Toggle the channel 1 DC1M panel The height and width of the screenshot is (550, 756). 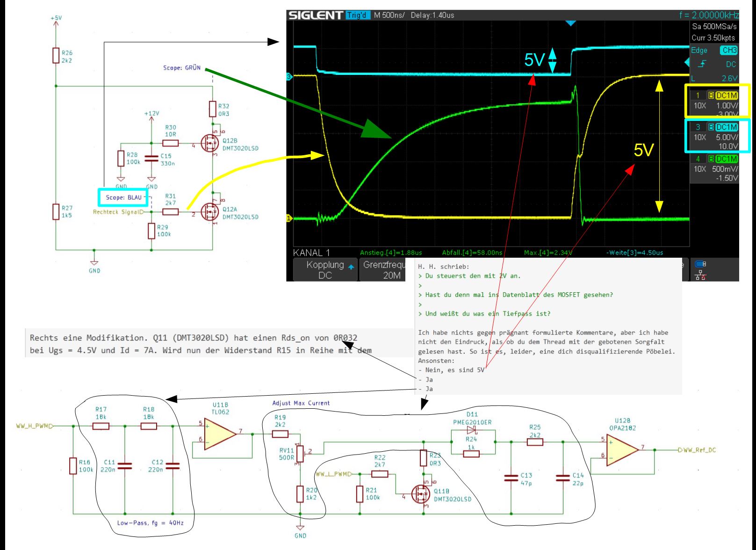717,101
